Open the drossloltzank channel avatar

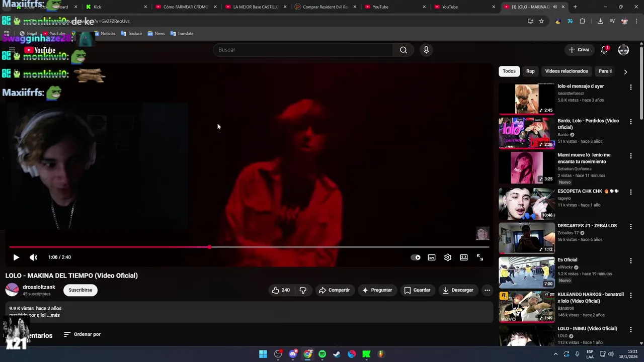[x=12, y=290]
